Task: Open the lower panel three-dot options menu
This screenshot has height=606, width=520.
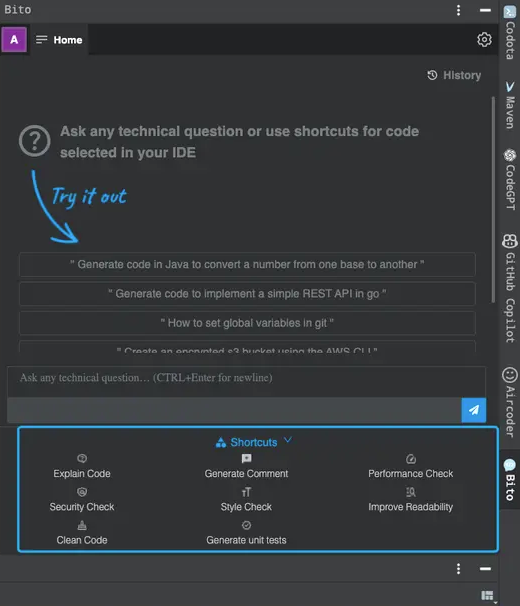Action: point(459,569)
